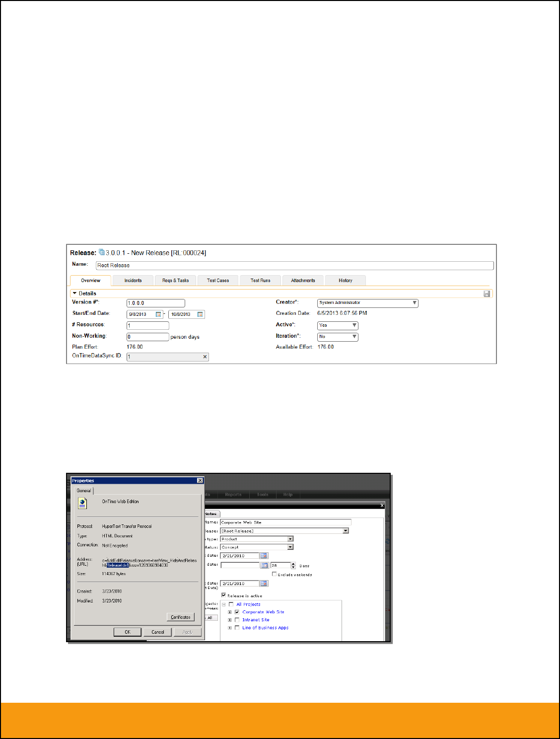Open the Concept status dropdown

pos(290,547)
